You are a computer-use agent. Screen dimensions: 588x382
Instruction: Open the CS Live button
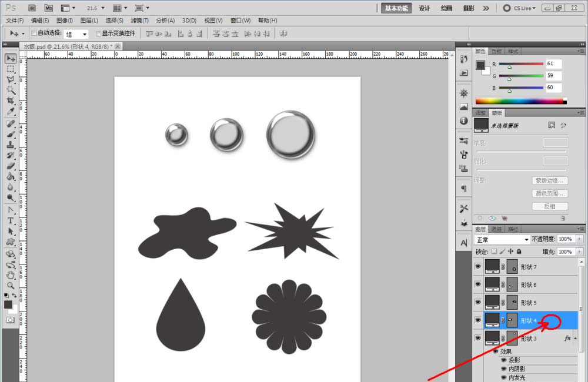coord(519,8)
